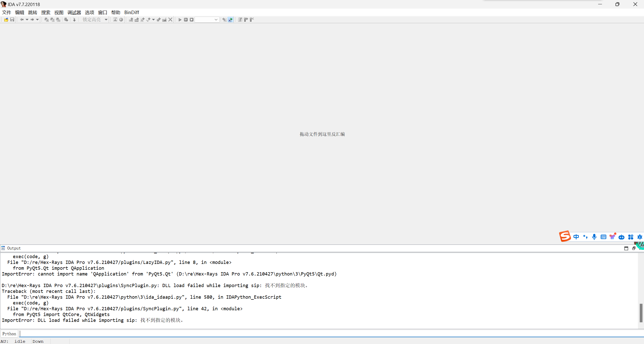Click the 's' string literal plus icon

tap(148, 20)
